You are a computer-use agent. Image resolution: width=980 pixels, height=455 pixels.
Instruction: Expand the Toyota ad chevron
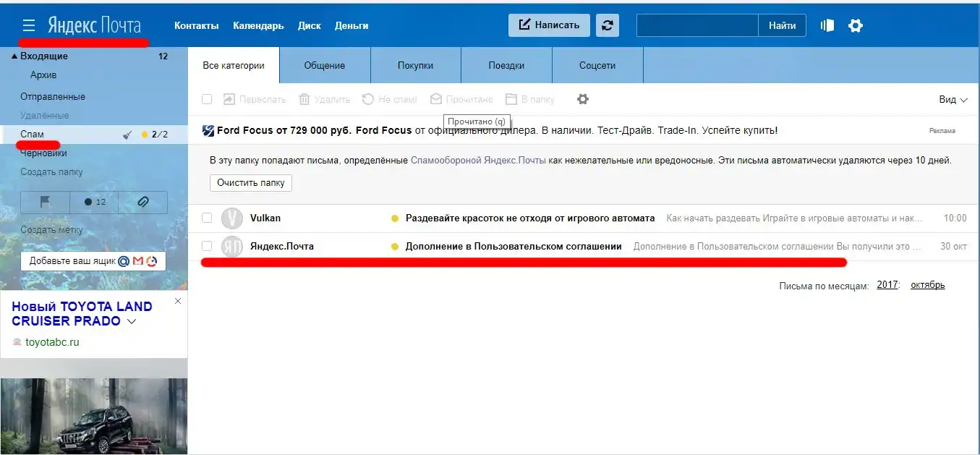point(132,322)
